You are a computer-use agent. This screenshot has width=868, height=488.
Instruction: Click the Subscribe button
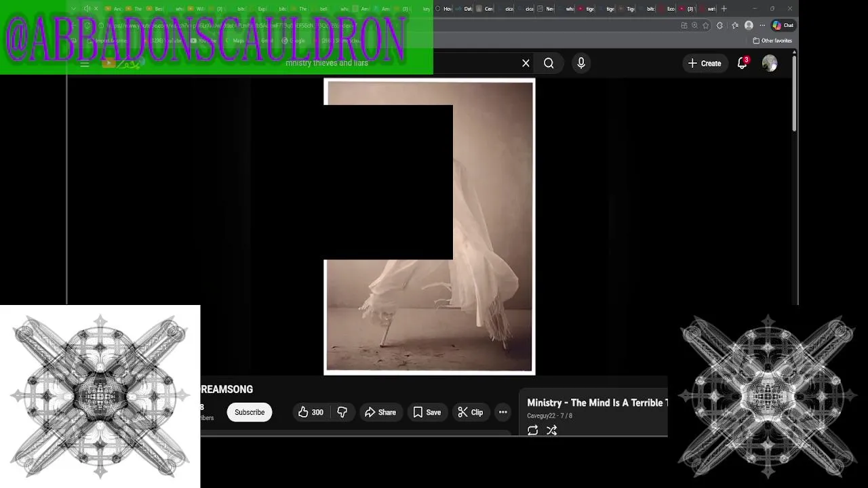coord(250,412)
